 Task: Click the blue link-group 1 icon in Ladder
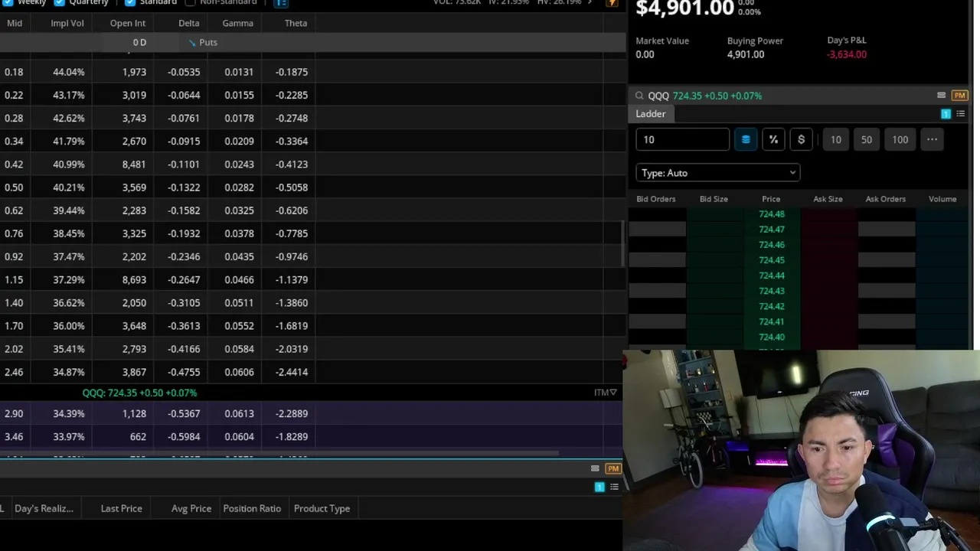[946, 114]
